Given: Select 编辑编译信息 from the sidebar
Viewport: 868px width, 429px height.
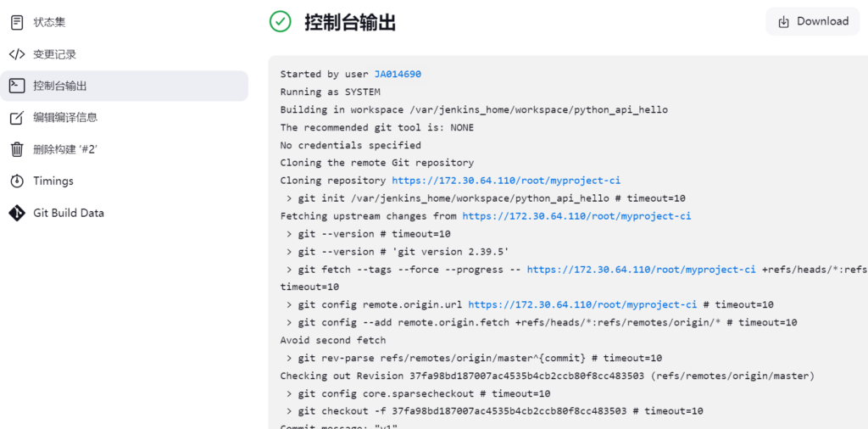Looking at the screenshot, I should click(x=65, y=118).
